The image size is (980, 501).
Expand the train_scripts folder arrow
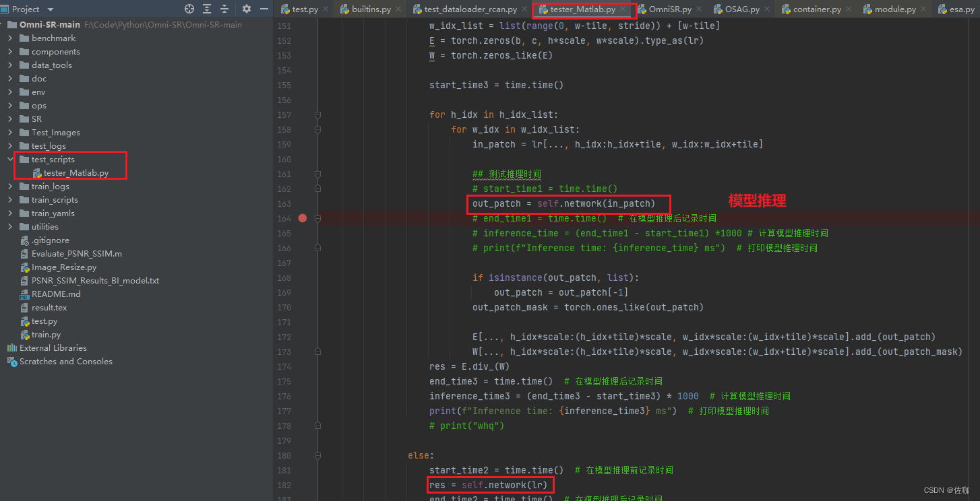(x=10, y=200)
